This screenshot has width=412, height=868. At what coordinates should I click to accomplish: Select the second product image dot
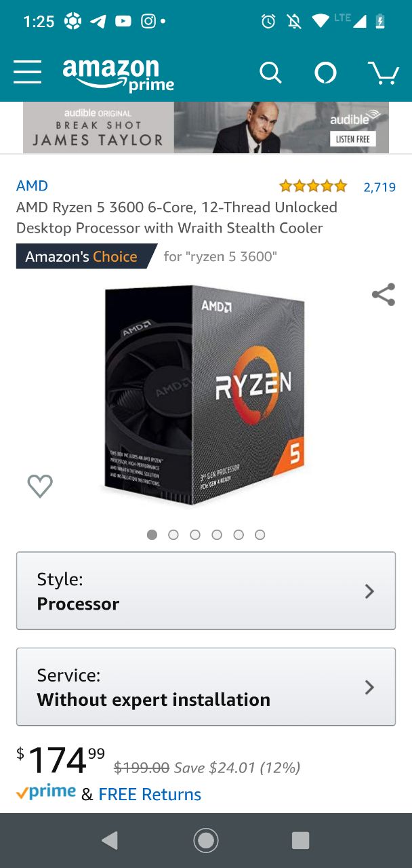173,535
